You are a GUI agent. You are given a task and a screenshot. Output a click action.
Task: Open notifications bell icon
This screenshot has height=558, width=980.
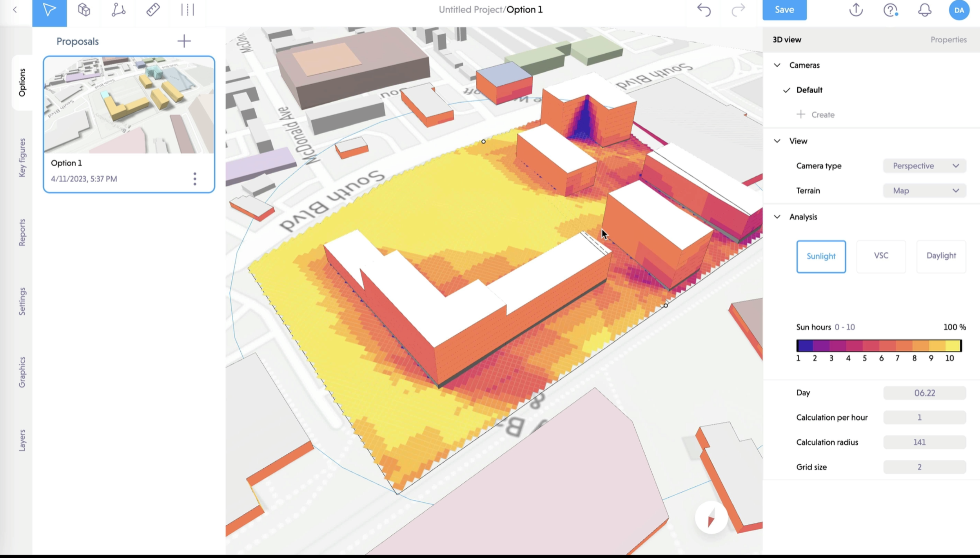[x=925, y=10]
